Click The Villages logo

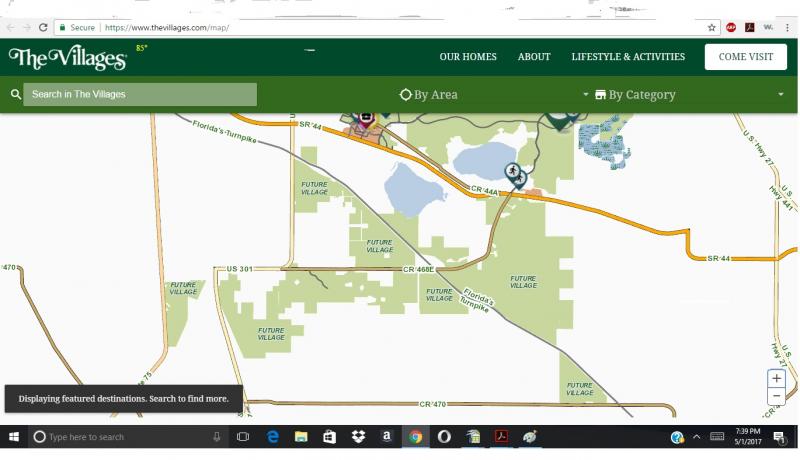click(67, 58)
